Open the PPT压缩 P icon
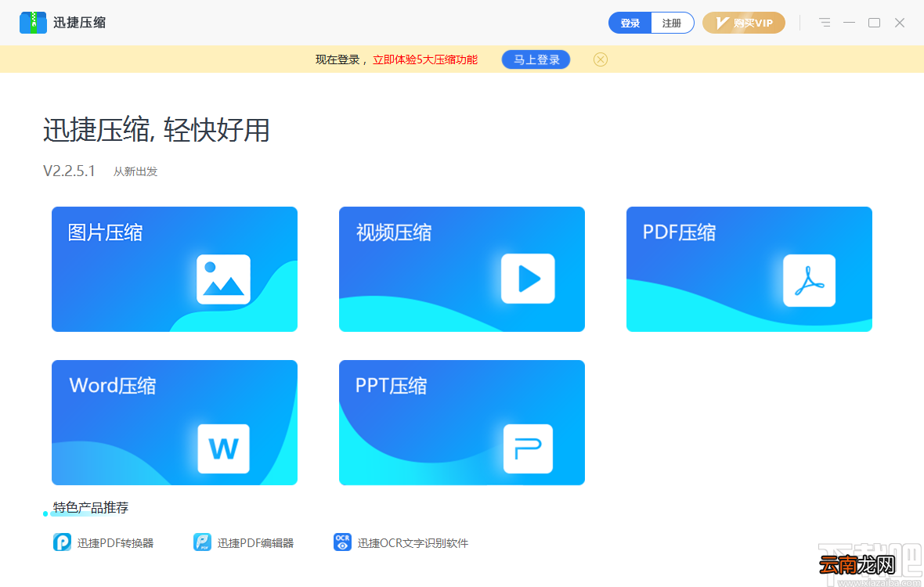This screenshot has width=924, height=587. pos(528,448)
